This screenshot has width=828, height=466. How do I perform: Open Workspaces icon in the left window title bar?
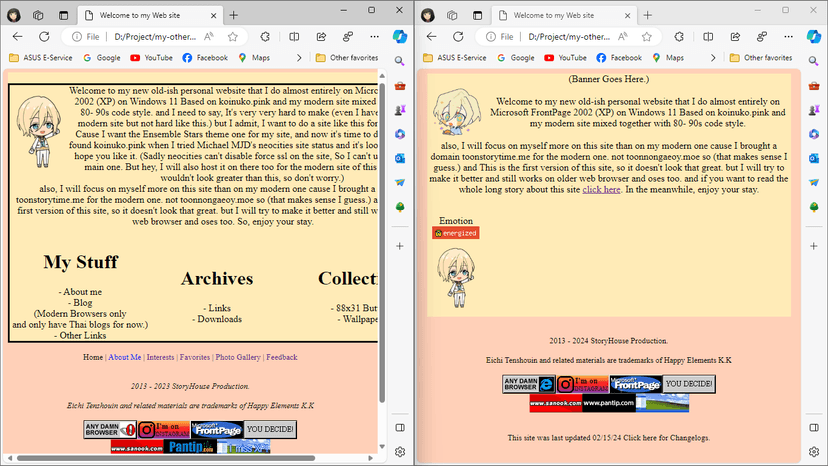coord(38,15)
